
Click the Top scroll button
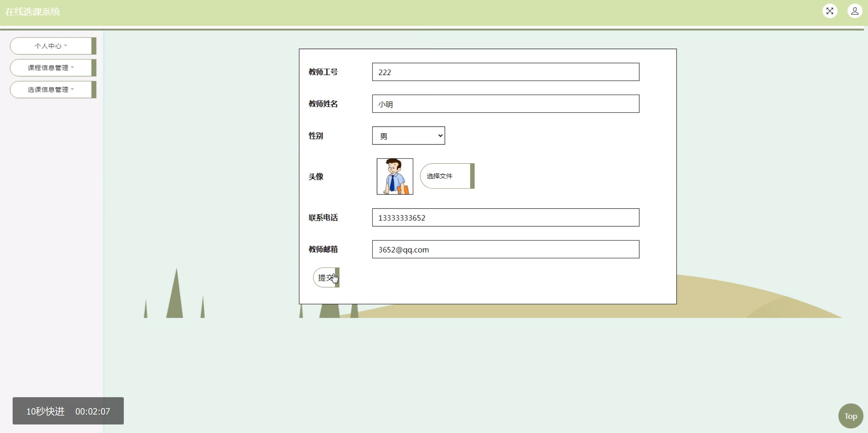pyautogui.click(x=850, y=416)
